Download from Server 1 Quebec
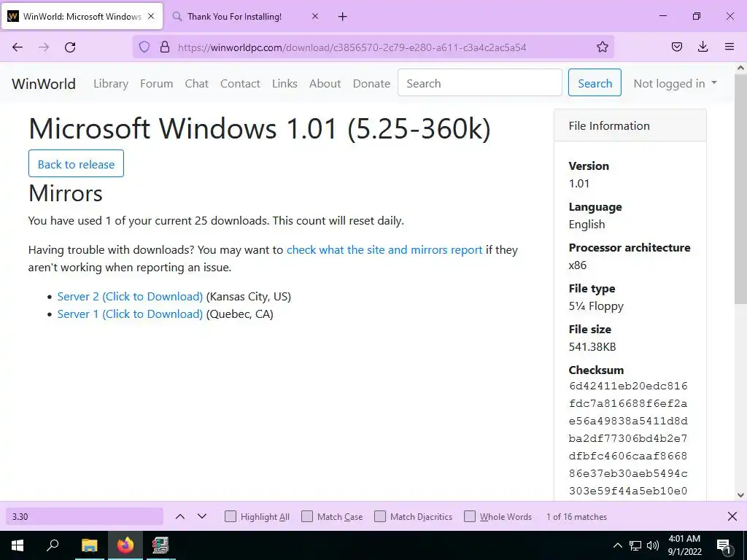Screen dimensions: 747x560 point(130,314)
